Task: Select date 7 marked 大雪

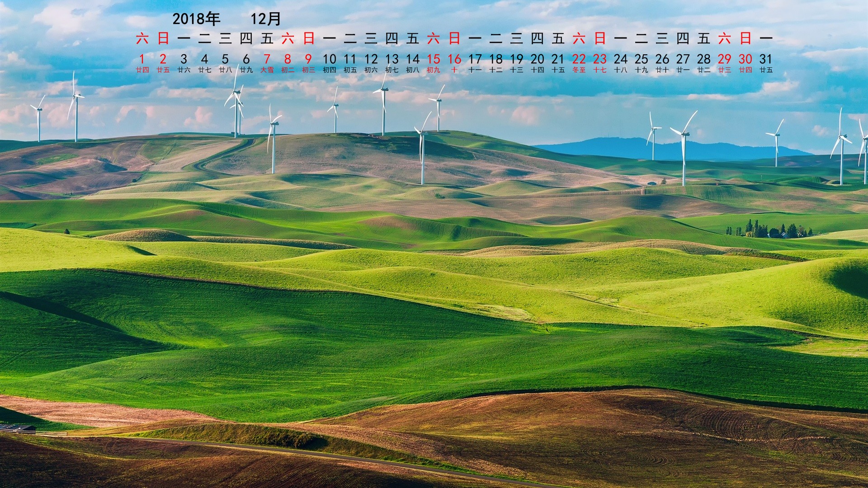Action: pyautogui.click(x=267, y=59)
